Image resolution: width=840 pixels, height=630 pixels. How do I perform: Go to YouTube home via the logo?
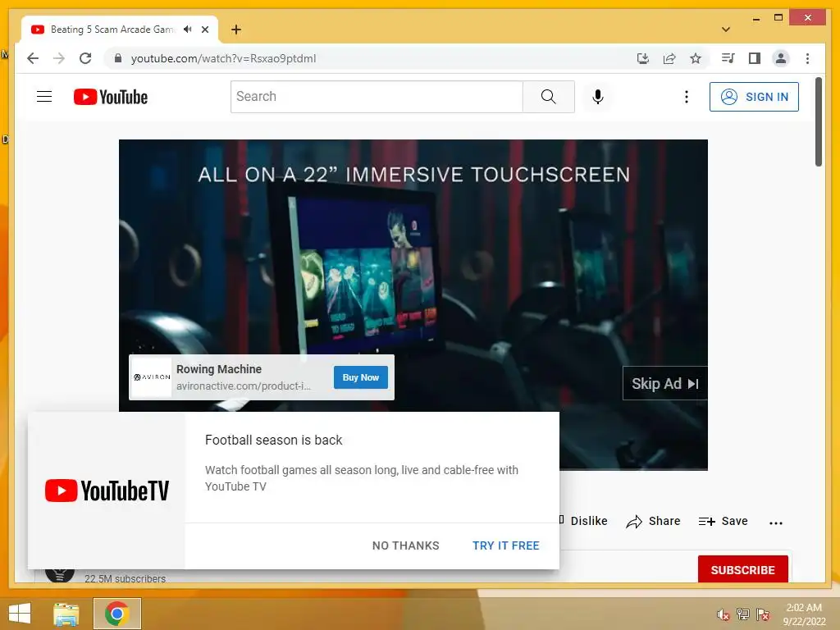[111, 97]
